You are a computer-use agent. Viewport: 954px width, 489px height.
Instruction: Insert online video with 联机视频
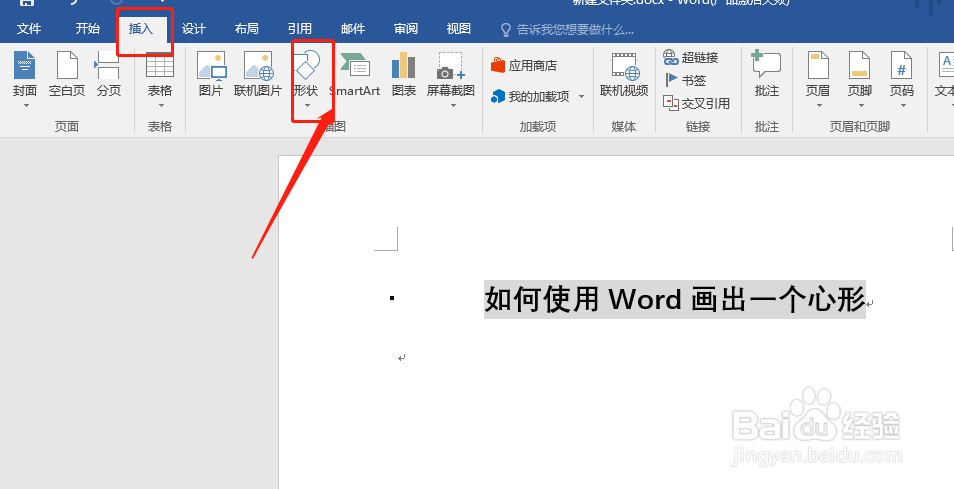624,74
